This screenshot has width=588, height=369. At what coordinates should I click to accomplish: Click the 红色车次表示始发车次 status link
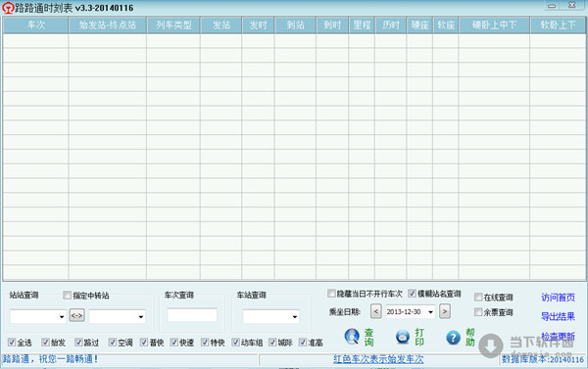coord(378,359)
